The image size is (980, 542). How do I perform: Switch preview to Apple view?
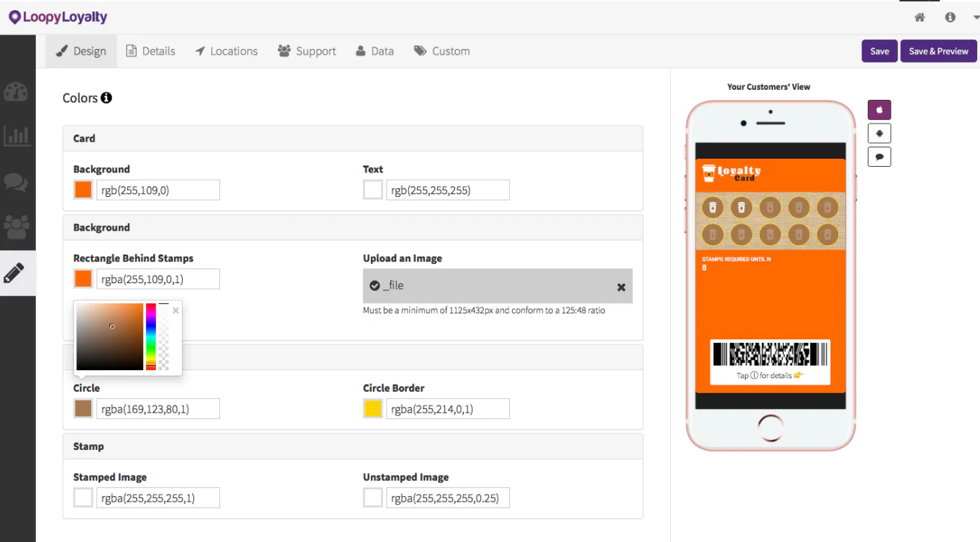pyautogui.click(x=879, y=110)
